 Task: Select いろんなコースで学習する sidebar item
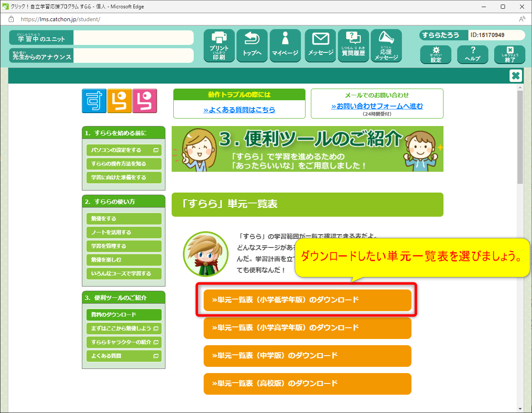click(124, 274)
